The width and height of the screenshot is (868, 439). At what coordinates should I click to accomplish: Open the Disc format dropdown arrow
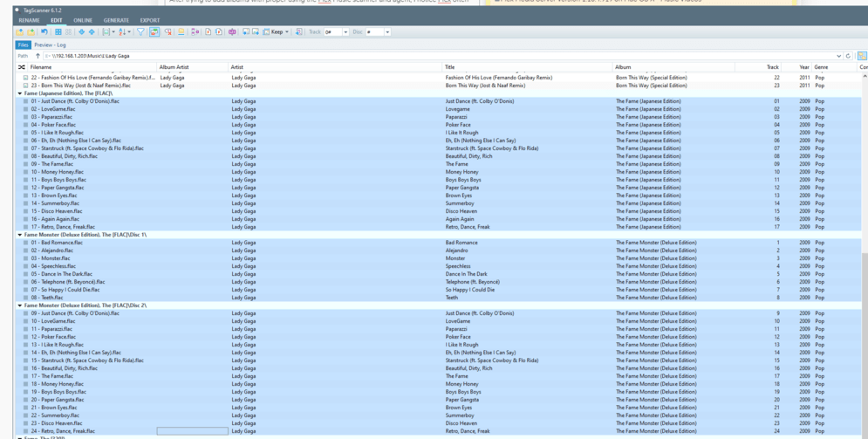(x=387, y=32)
